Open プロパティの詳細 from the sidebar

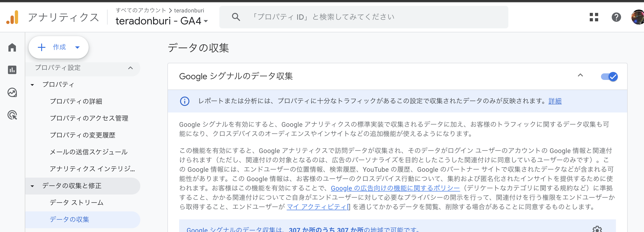pos(76,102)
